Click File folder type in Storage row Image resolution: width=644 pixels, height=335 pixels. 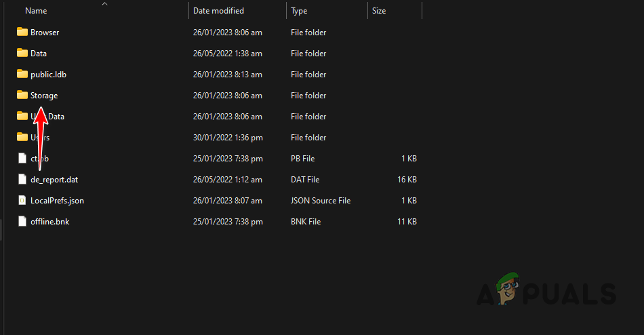click(x=308, y=96)
